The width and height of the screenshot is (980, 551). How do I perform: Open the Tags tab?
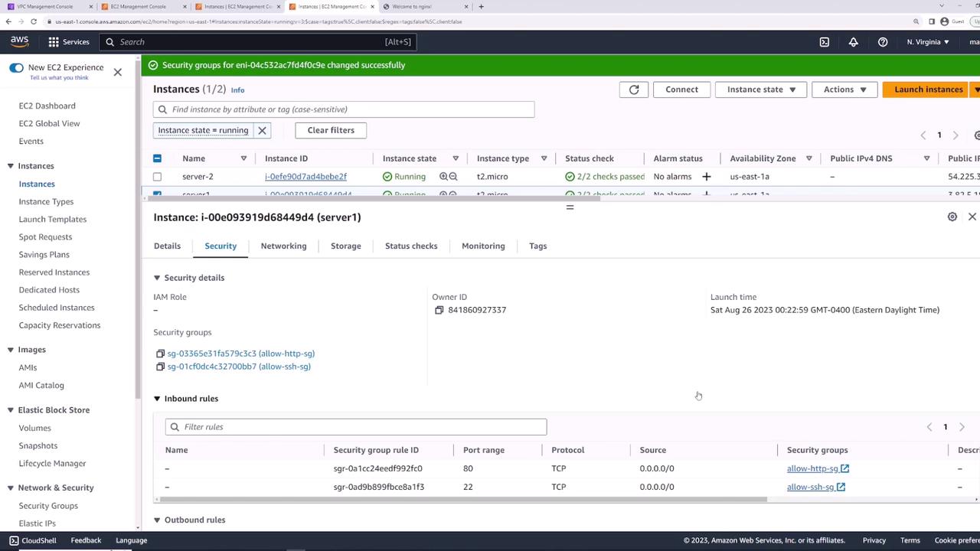coord(538,246)
